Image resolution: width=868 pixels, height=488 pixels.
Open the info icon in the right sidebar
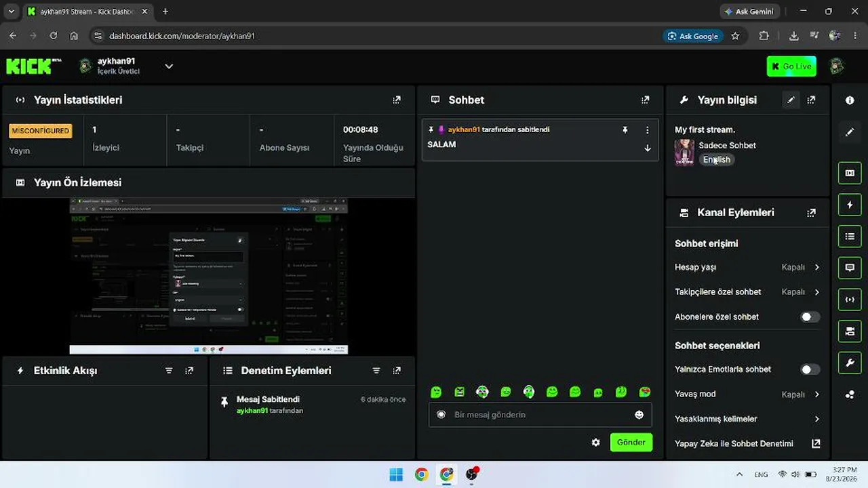[x=850, y=100]
